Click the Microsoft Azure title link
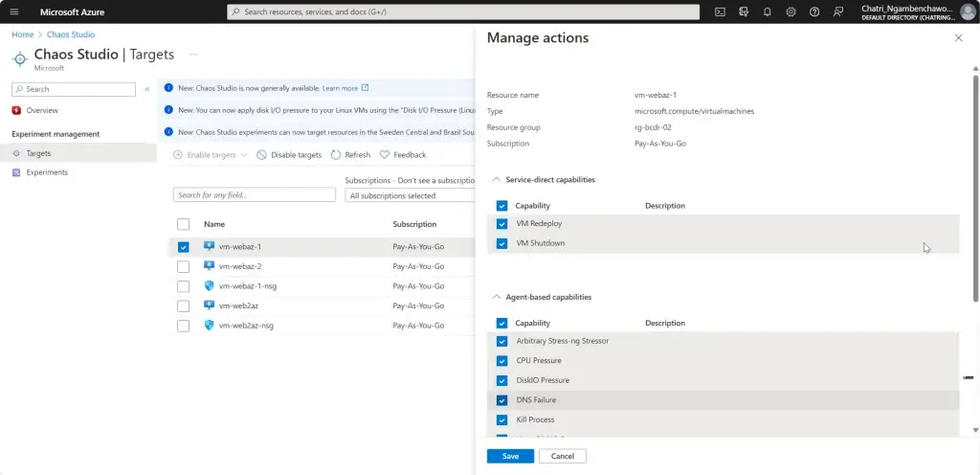Screen dimensions: 980x475 click(x=73, y=11)
